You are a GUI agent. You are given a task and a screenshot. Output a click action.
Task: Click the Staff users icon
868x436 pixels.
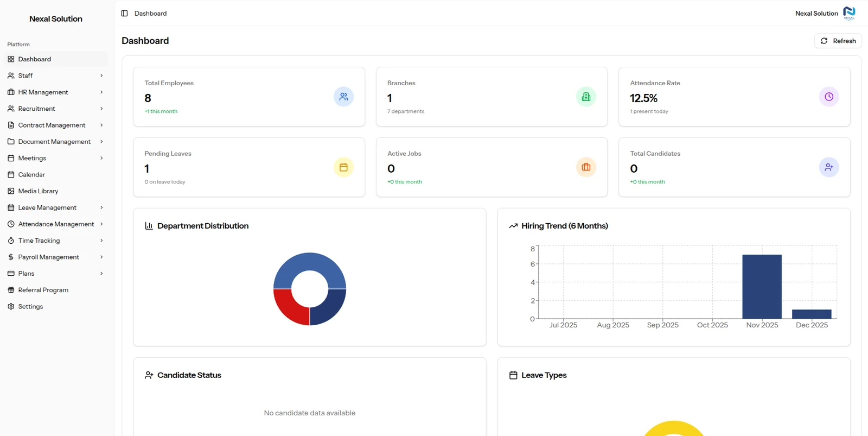[11, 75]
